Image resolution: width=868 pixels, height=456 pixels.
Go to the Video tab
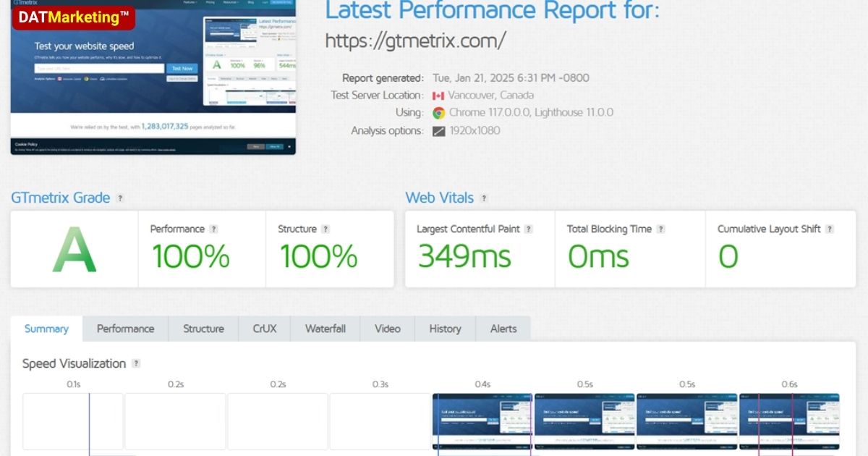point(388,329)
